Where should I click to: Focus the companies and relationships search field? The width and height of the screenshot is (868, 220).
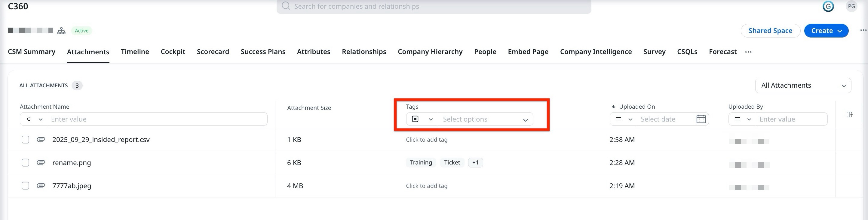tap(434, 6)
